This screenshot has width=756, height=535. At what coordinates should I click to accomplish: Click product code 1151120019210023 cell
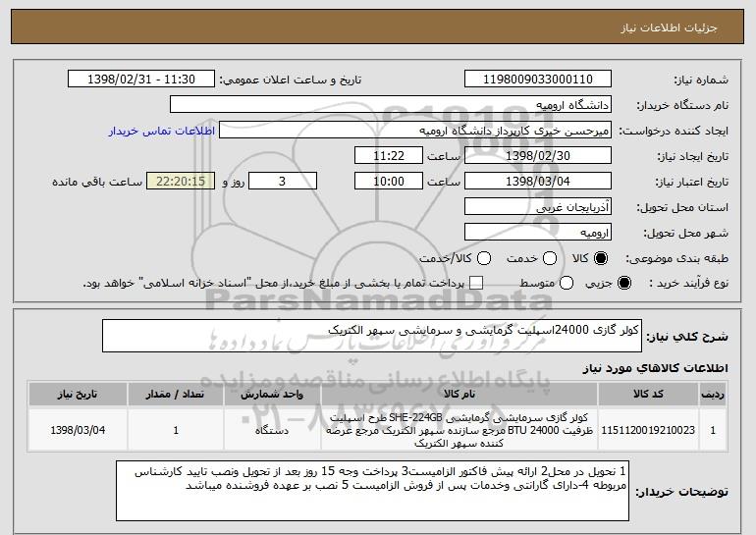click(x=648, y=430)
